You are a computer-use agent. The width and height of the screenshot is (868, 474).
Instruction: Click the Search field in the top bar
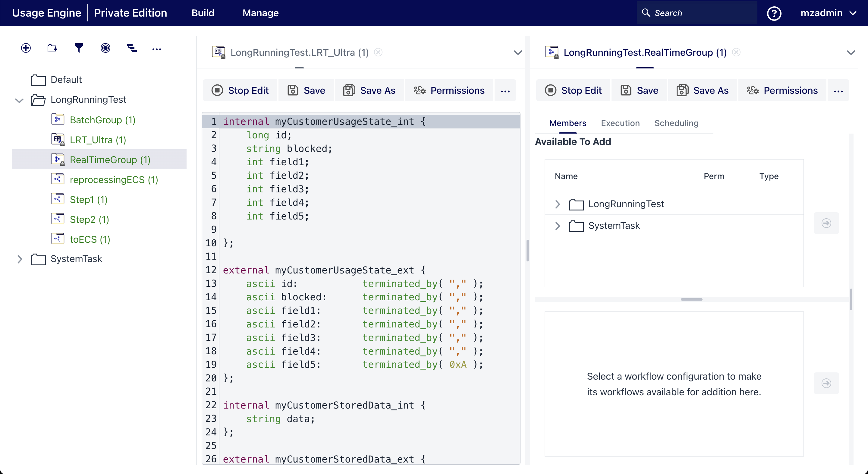tap(696, 13)
